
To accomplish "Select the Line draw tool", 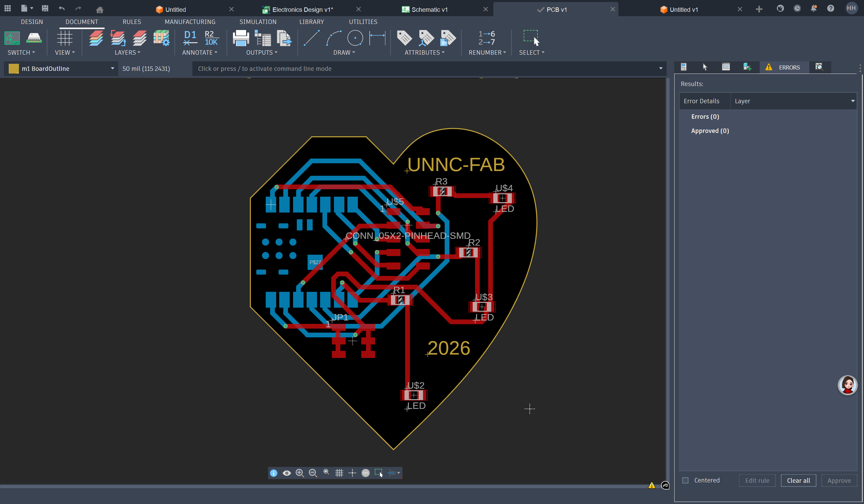I will click(x=312, y=38).
